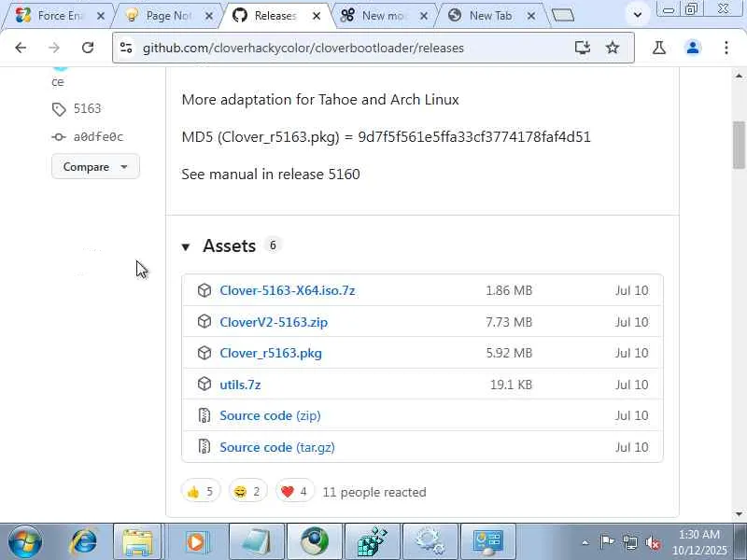Launch Internet Explorer from taskbar
The height and width of the screenshot is (560, 747).
[84, 542]
